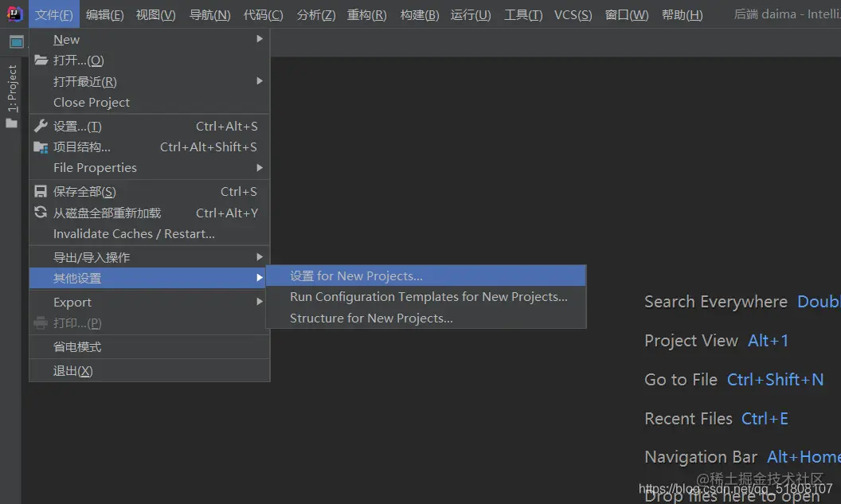Click the Ctrl+Alt+S shortcut label
This screenshot has height=504, width=841.
pos(226,126)
